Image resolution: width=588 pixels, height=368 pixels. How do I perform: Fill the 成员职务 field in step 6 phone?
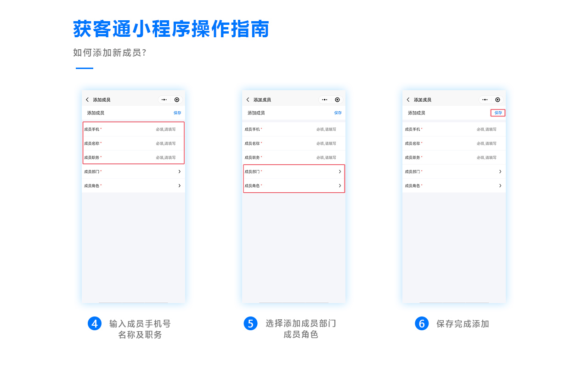(454, 157)
